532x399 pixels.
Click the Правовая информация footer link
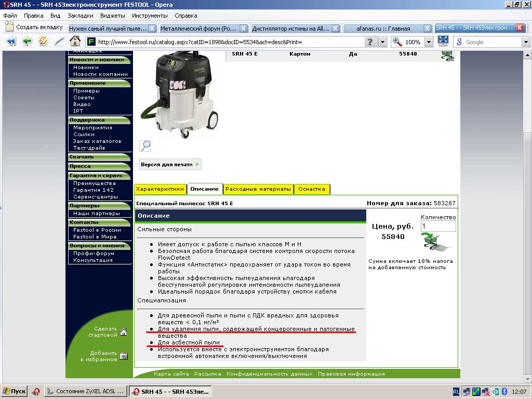[351, 374]
